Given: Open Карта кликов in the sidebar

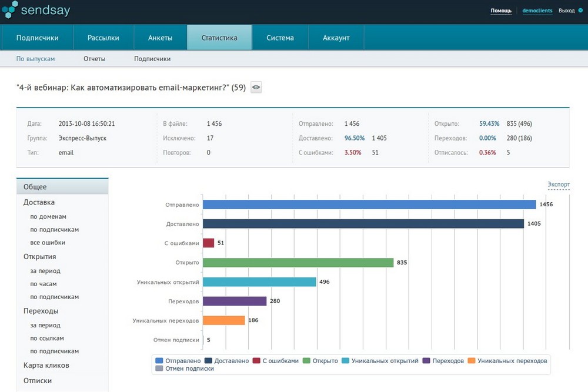Looking at the screenshot, I should pos(46,366).
